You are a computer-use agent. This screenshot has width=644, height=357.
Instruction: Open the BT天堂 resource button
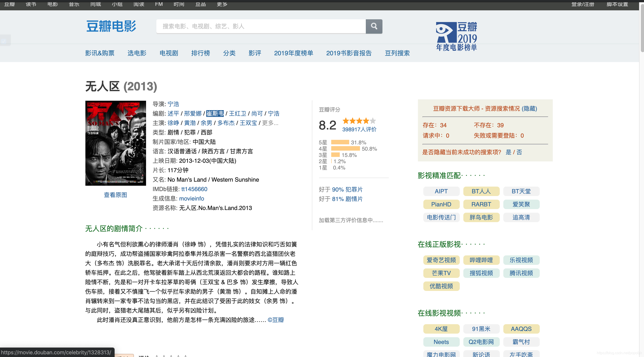[521, 191]
